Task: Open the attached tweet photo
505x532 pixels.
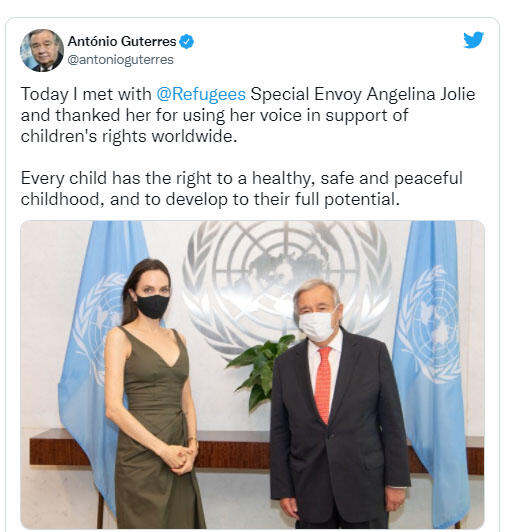Action: [252, 375]
